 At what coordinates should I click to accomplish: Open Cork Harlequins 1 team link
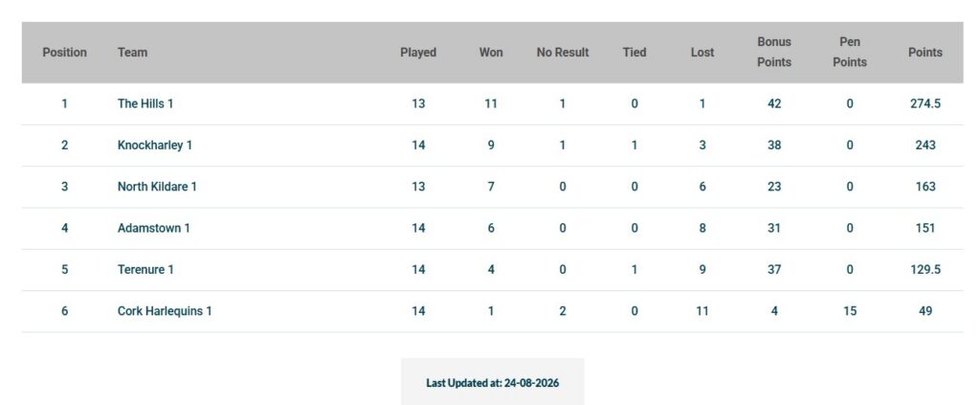(x=165, y=310)
